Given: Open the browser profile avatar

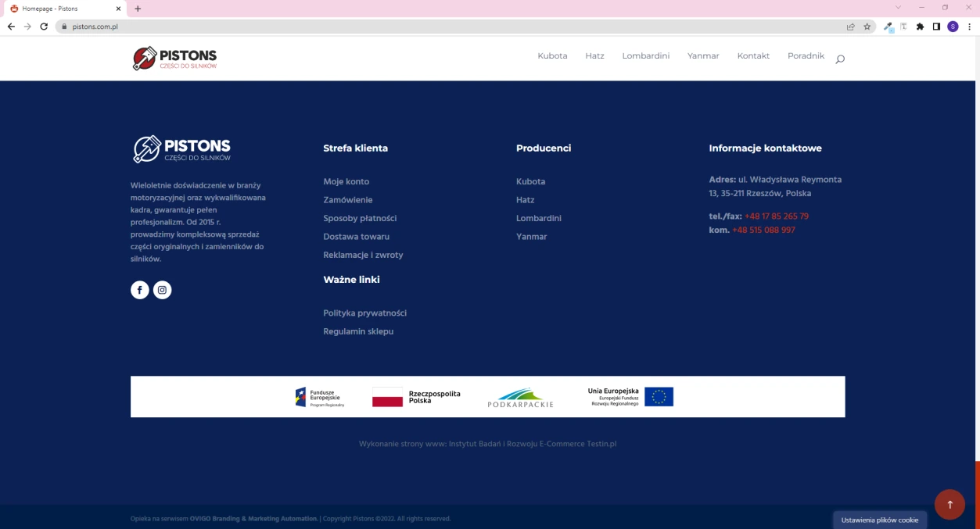Looking at the screenshot, I should pos(953,27).
